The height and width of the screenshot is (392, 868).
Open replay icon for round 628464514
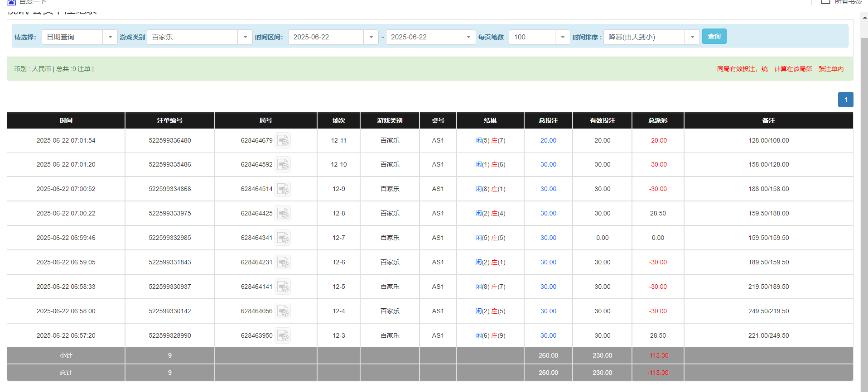(x=283, y=189)
